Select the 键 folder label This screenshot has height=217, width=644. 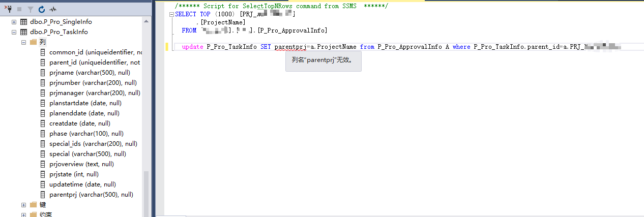pyautogui.click(x=43, y=205)
